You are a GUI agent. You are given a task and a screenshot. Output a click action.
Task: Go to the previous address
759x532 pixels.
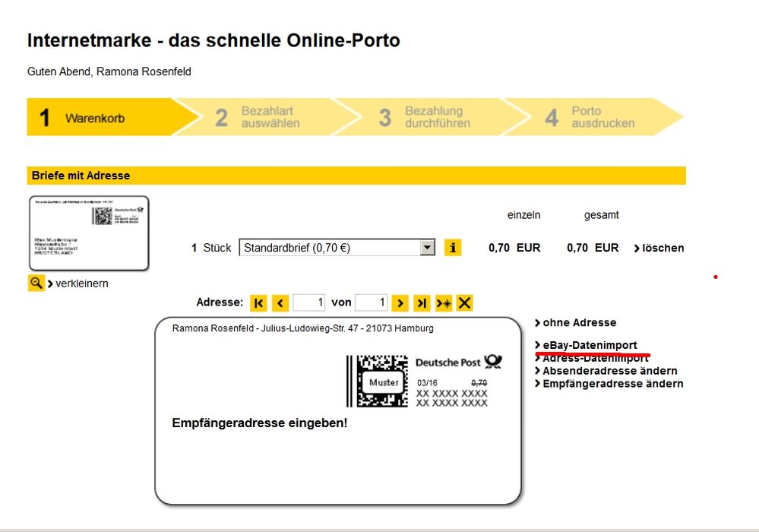280,303
